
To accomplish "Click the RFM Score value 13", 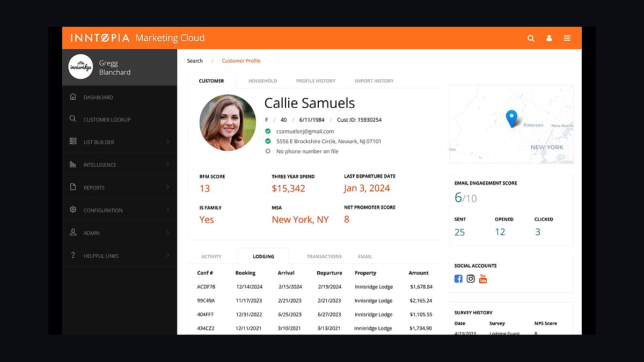I will click(x=204, y=188).
